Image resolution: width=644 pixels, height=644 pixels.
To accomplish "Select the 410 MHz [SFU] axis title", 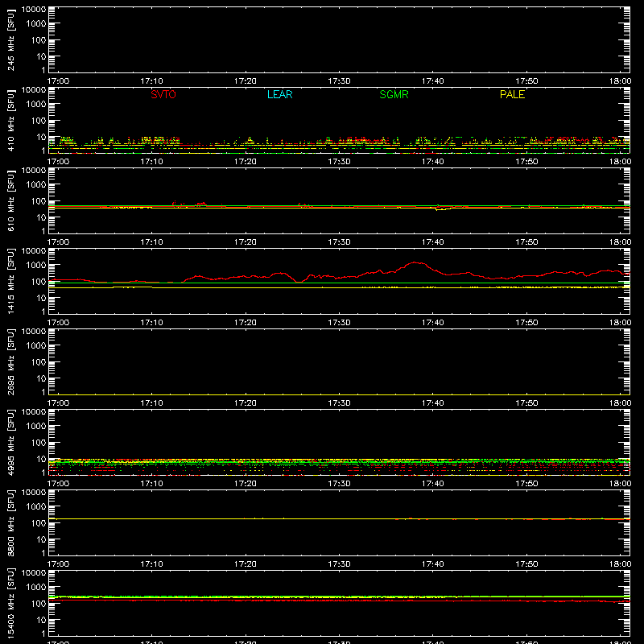I will coord(10,120).
